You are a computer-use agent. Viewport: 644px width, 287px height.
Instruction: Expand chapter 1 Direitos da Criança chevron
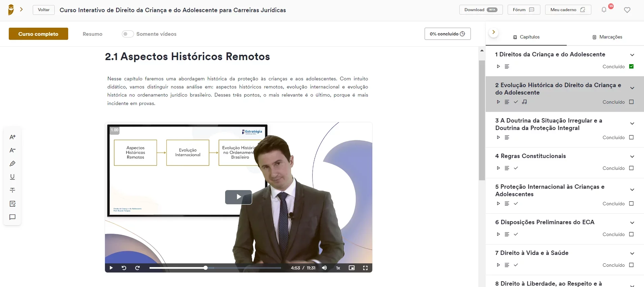click(x=632, y=55)
